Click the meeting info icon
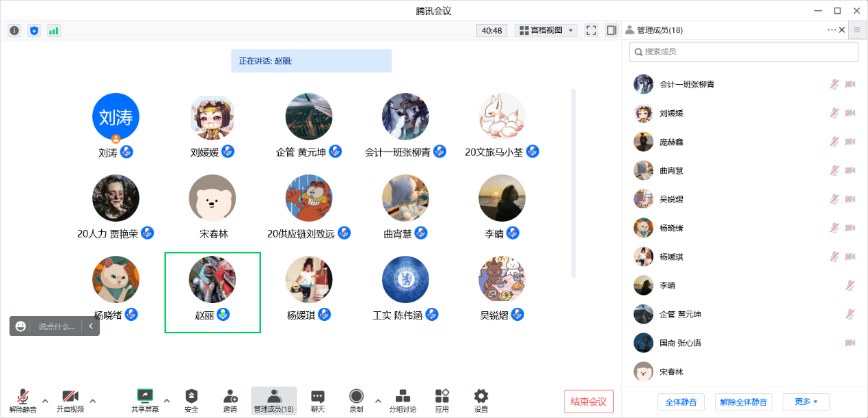 click(x=14, y=30)
